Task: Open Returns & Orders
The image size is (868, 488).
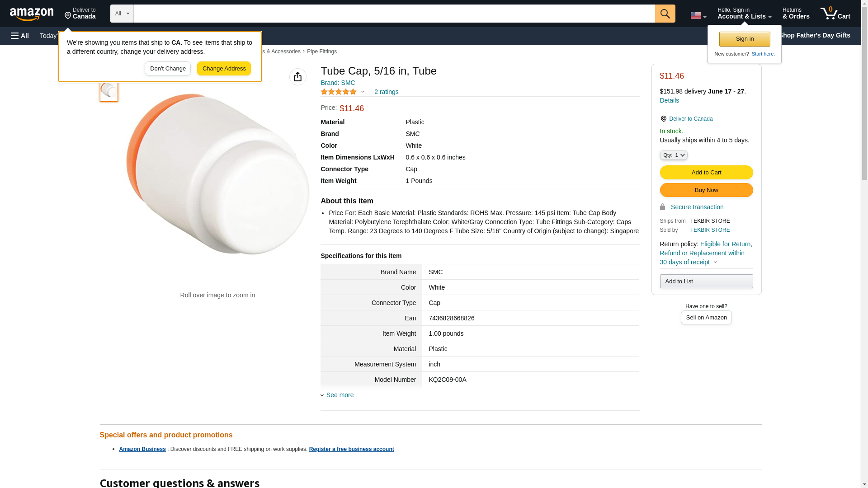Action: [x=796, y=14]
